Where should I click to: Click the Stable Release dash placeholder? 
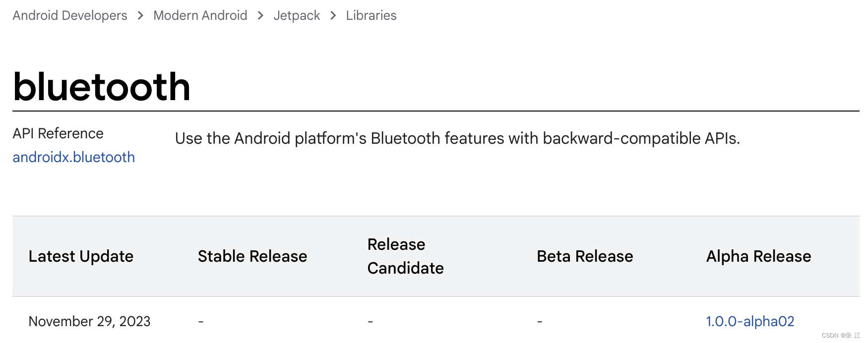pyautogui.click(x=201, y=321)
